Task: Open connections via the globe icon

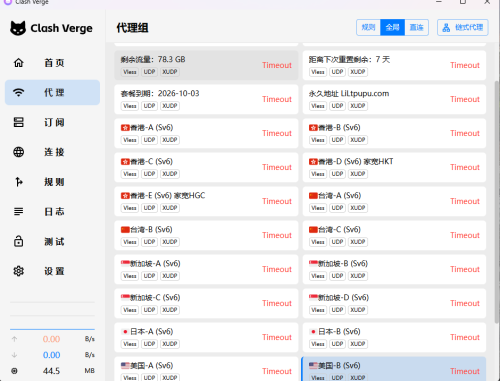Action: point(19,152)
